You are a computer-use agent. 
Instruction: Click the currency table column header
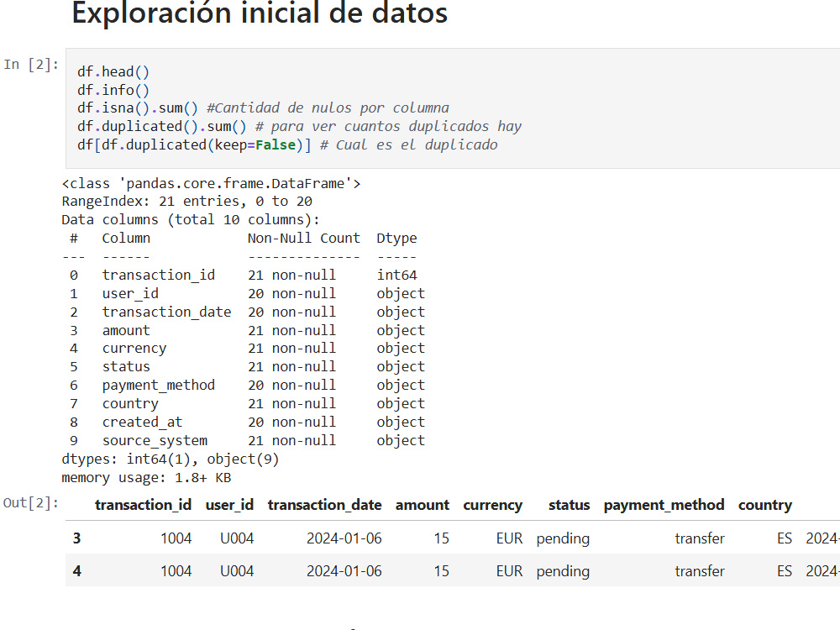pos(492,505)
